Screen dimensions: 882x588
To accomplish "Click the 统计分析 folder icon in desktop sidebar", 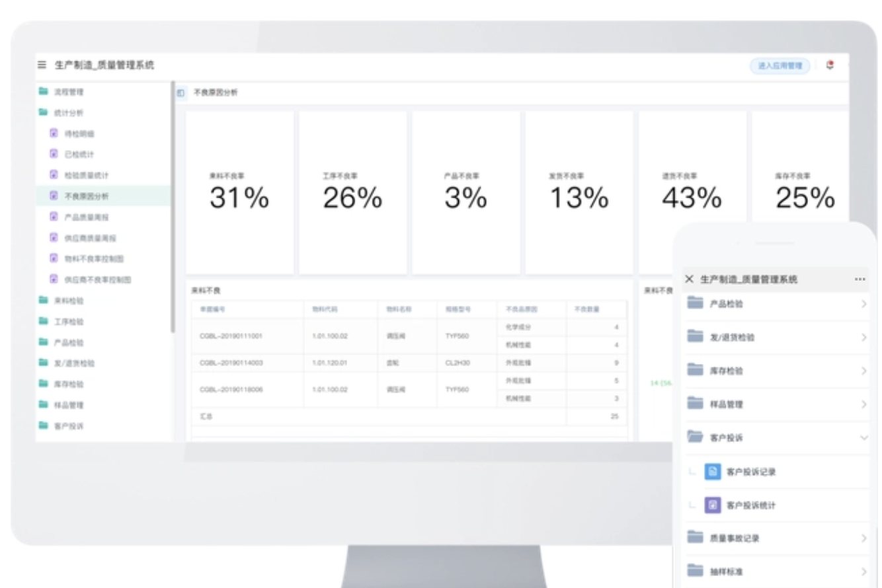I will (43, 112).
